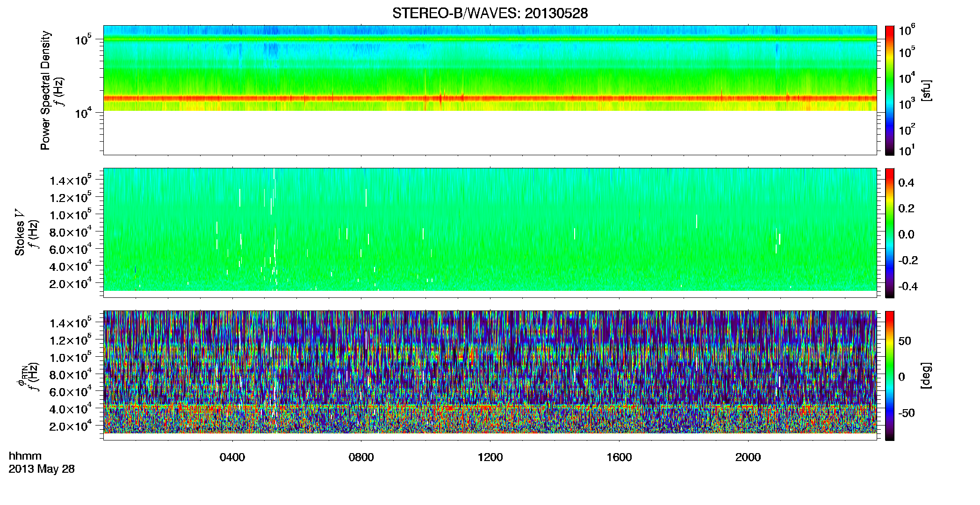Screen dimensions: 980x505
Task: Click the 1200 time axis label
Action: (490, 457)
